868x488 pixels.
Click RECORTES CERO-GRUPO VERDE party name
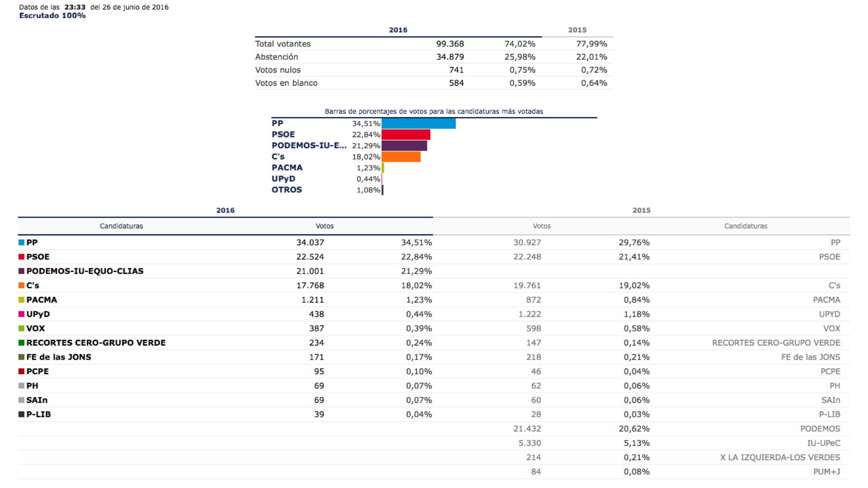point(96,343)
